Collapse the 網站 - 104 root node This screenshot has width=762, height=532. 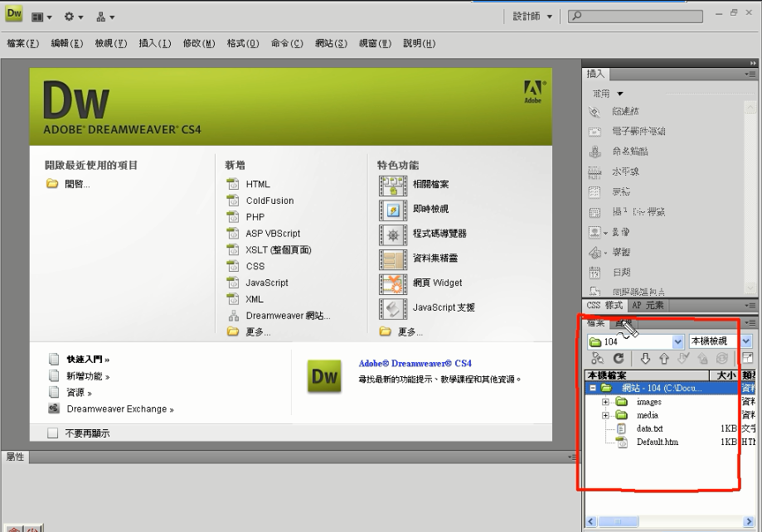(x=592, y=388)
